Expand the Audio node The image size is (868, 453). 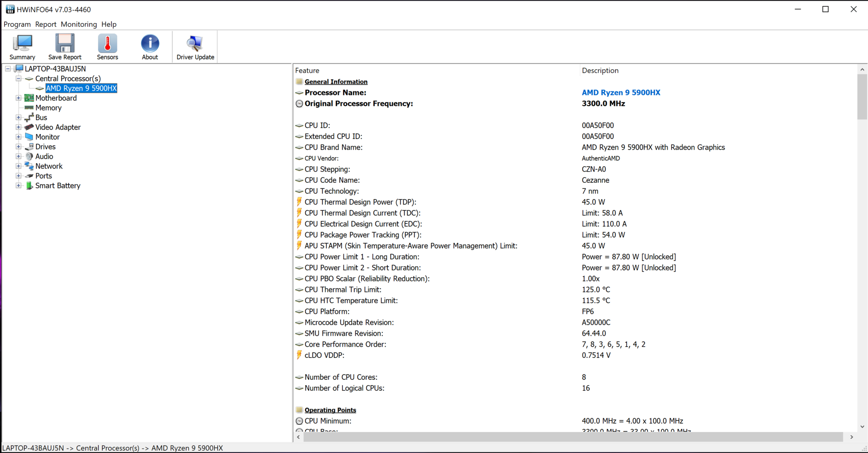(19, 157)
